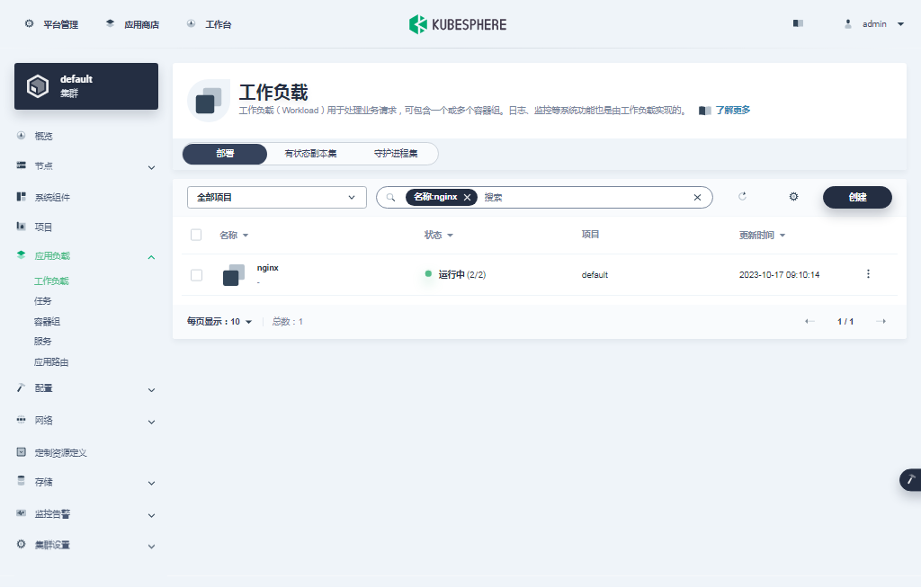Click the KubeSphere logo
The width and height of the screenshot is (921, 588).
click(458, 24)
